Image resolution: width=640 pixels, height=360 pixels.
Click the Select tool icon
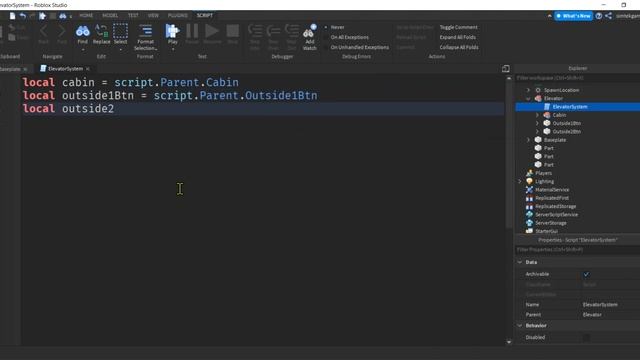click(120, 31)
